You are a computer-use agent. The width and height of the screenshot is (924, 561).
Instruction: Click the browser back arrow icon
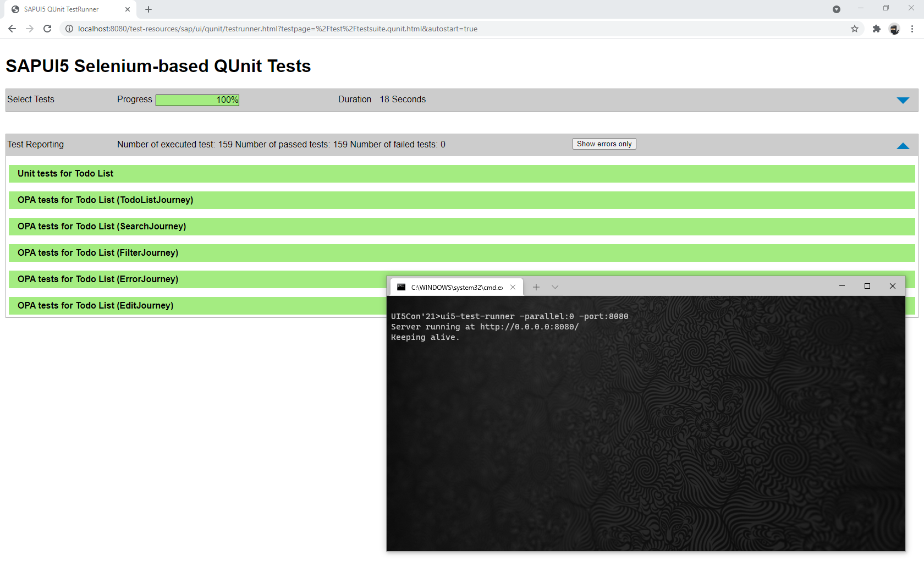click(x=12, y=29)
